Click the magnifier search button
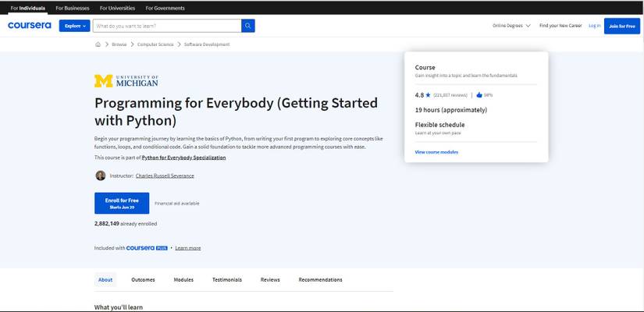The image size is (644, 312). (x=248, y=26)
